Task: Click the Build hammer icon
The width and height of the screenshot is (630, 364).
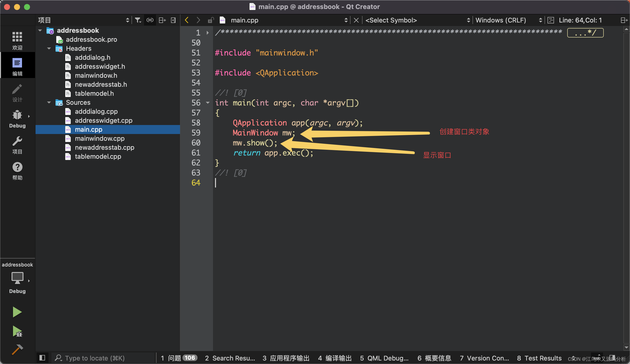Action: click(17, 349)
